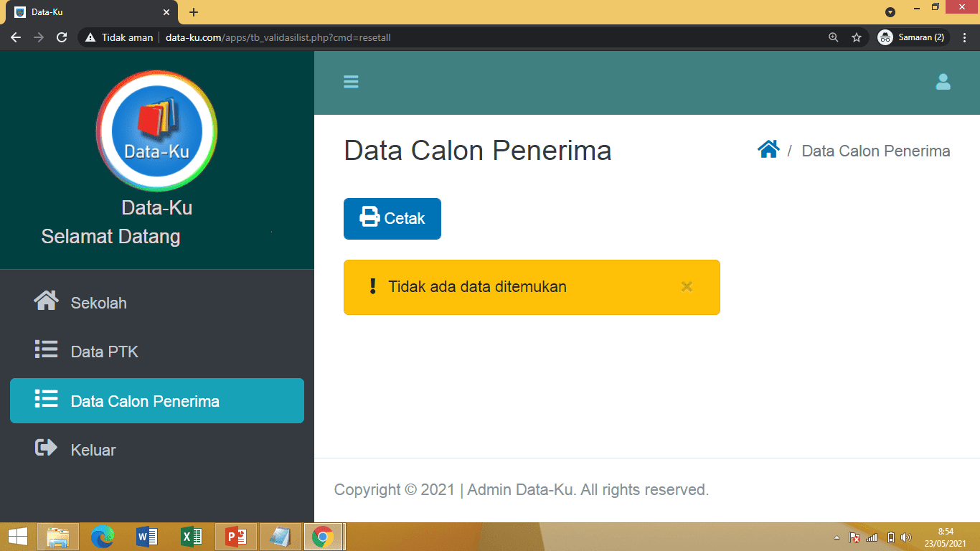Select the Sekolah home icon in the sidebar
Viewport: 980px width, 551px height.
pos(46,301)
